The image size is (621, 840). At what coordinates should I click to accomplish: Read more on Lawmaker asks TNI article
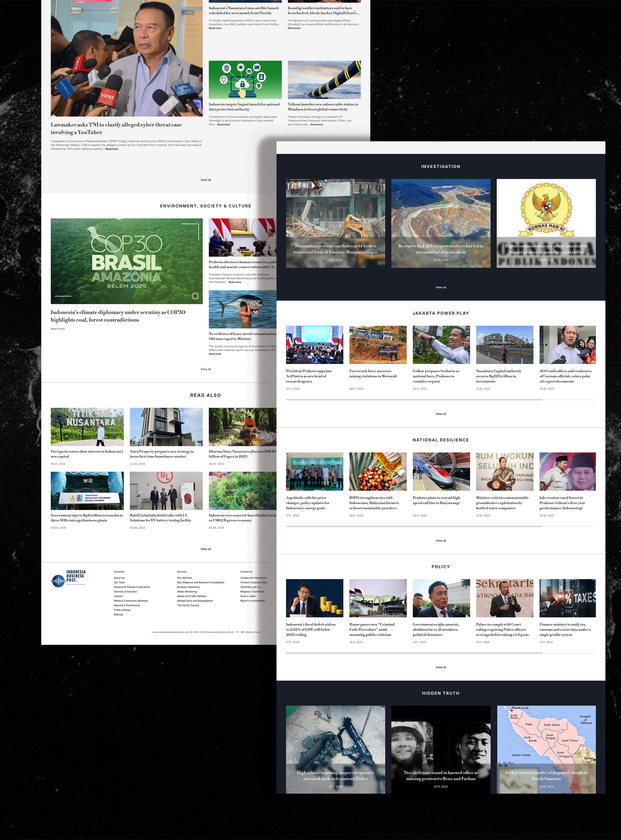[112, 149]
